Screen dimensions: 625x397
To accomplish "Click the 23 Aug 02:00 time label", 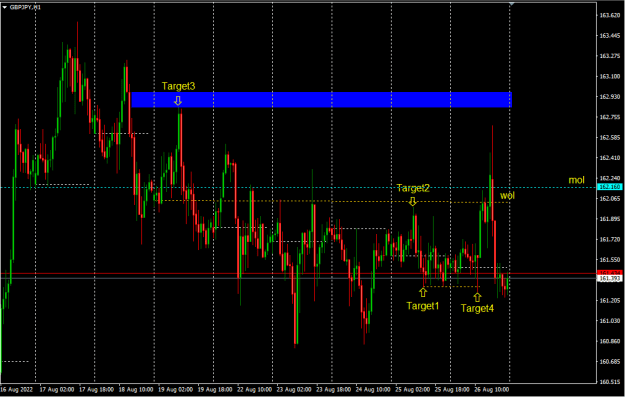I will tap(294, 389).
